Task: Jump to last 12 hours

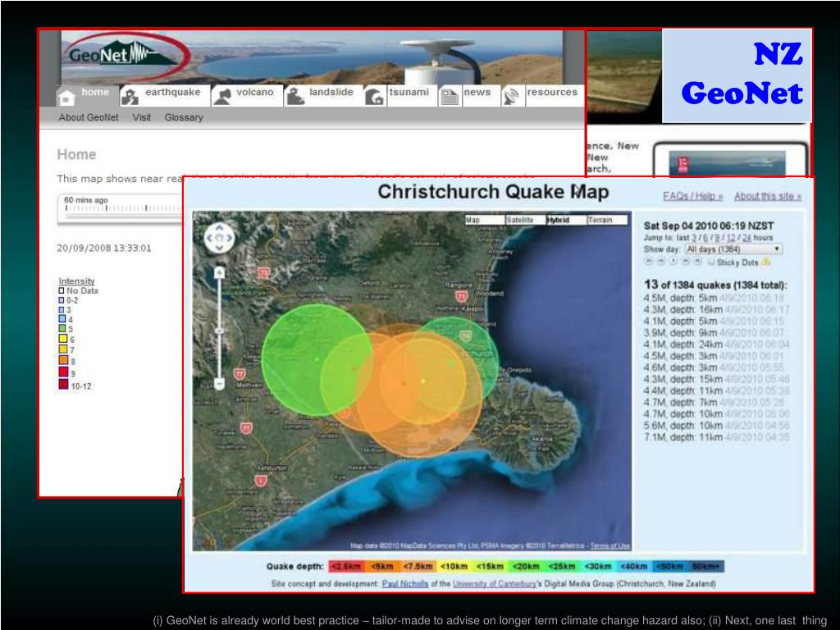Action: coord(731,237)
